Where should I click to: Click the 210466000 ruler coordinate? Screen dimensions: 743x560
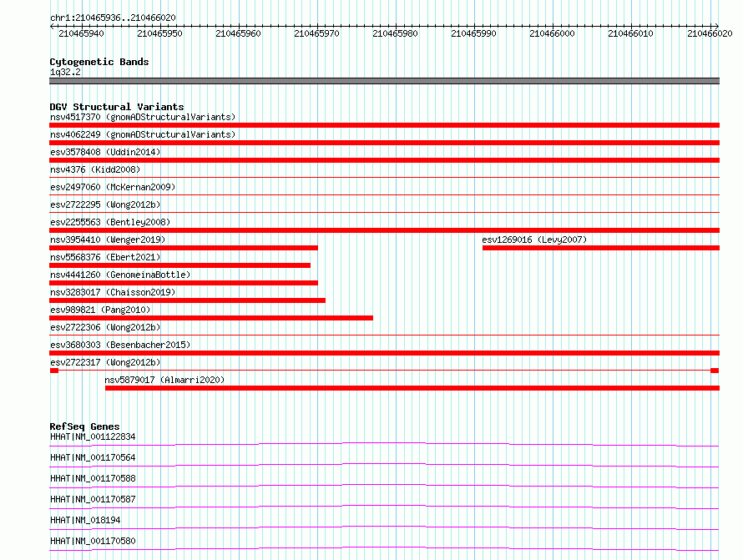point(552,33)
